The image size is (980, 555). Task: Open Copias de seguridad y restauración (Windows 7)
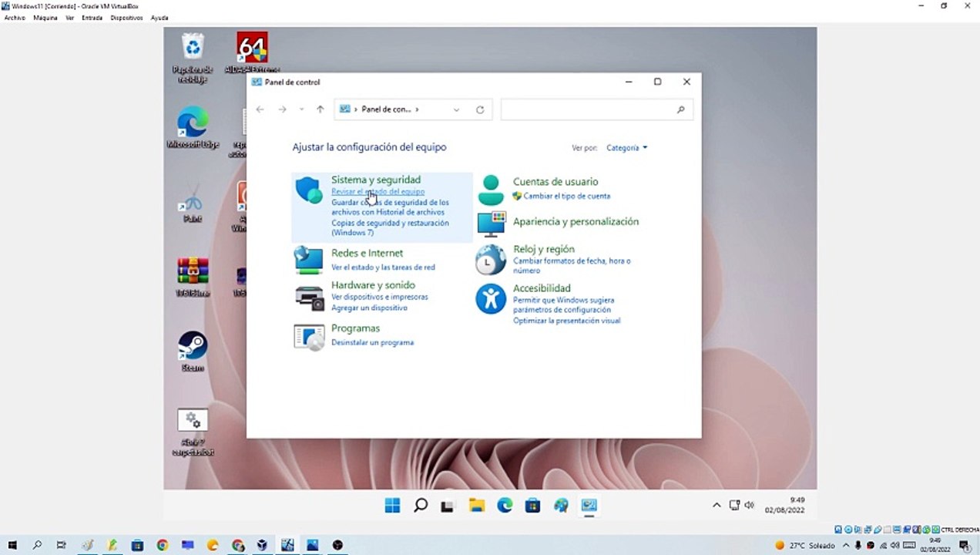pos(390,227)
